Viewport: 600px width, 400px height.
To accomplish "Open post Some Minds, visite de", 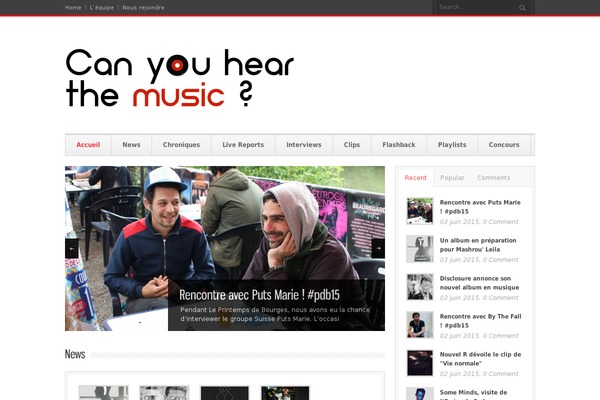I will (x=473, y=394).
